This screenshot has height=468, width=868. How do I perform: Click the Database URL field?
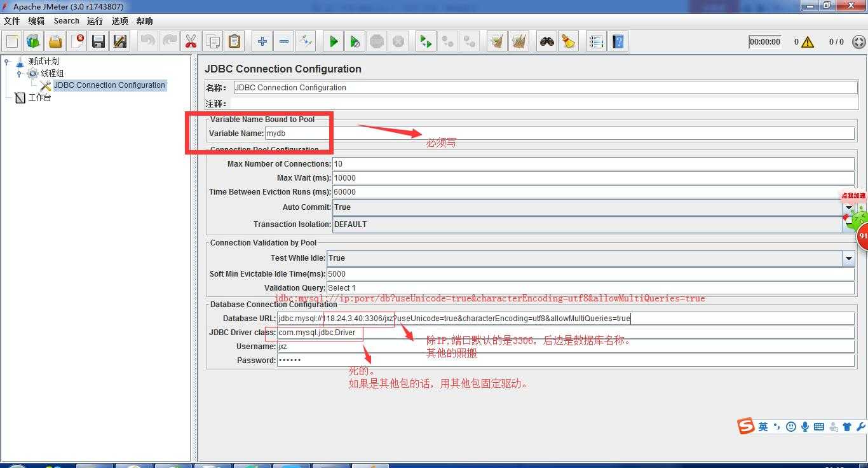(566, 319)
